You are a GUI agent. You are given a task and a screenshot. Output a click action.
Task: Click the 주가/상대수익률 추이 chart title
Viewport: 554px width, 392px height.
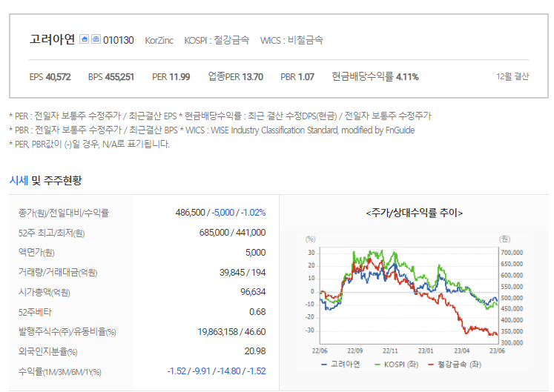(x=414, y=213)
